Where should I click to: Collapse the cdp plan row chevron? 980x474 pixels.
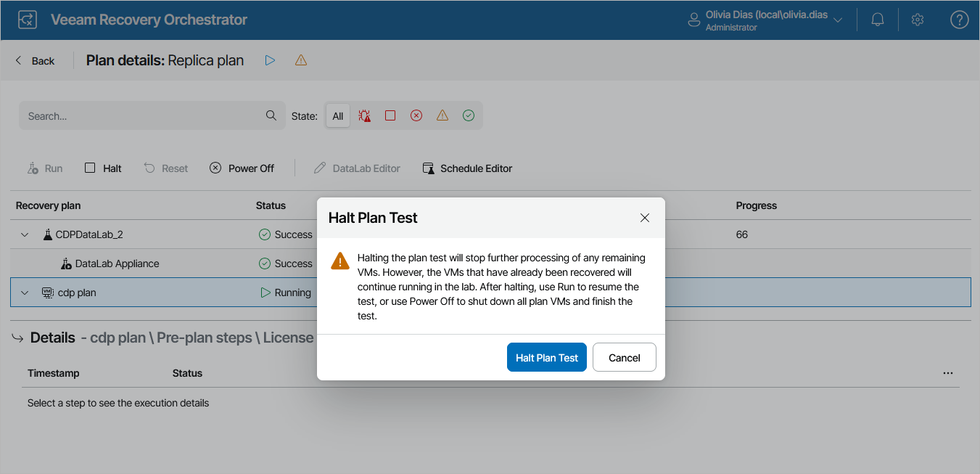tap(24, 293)
